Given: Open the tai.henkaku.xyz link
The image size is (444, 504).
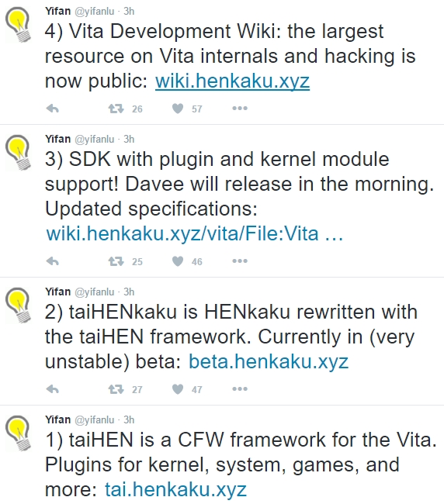Looking at the screenshot, I should (175, 489).
